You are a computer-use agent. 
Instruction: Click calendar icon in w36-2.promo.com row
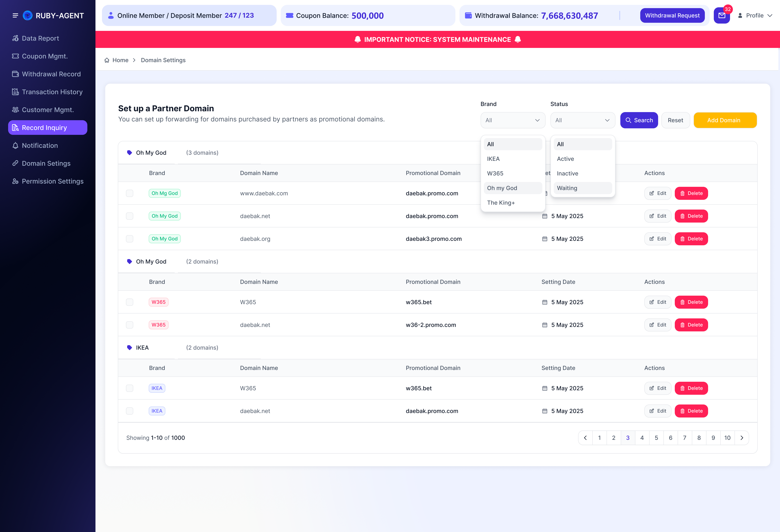545,325
